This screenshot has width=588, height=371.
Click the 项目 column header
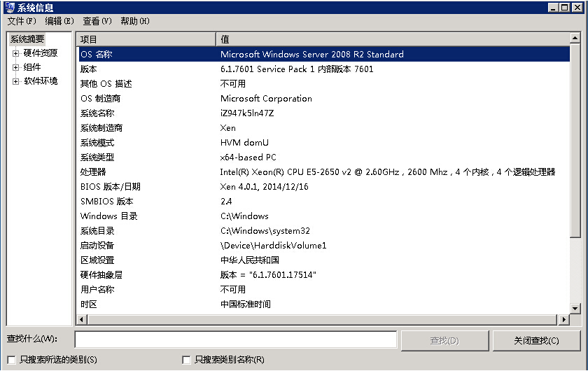pos(146,39)
